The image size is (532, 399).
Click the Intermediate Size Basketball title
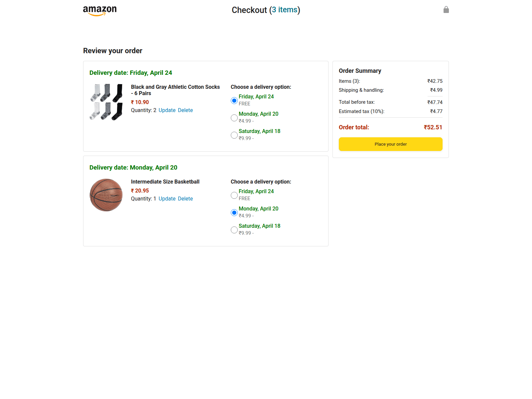tap(165, 182)
